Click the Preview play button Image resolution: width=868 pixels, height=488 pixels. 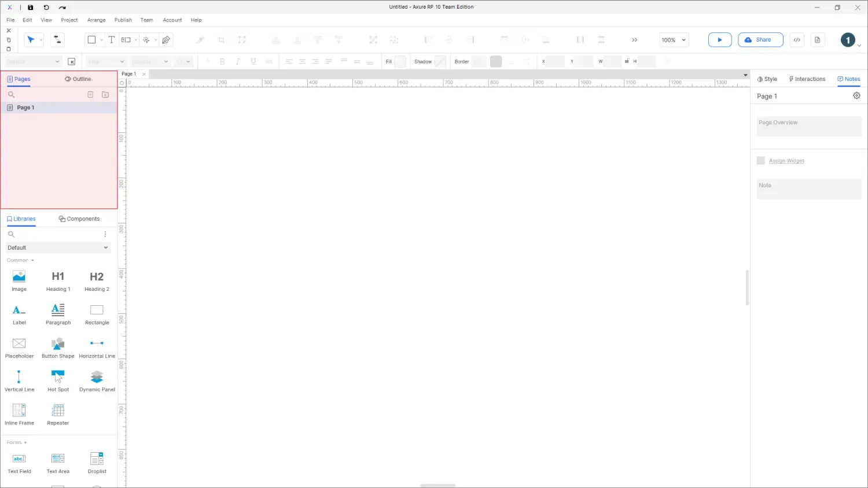pyautogui.click(x=720, y=40)
